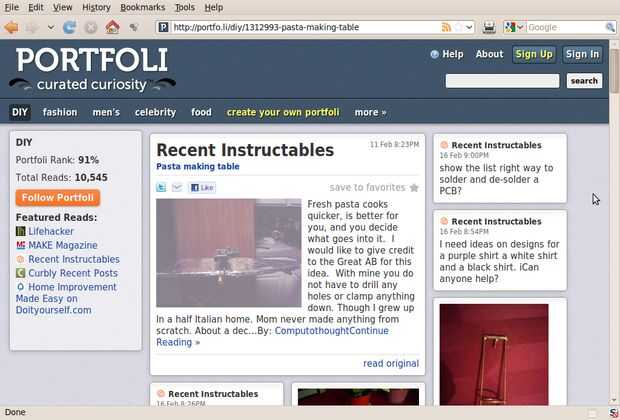This screenshot has width=620, height=420.
Task: Click the Facebook Like button
Action: 202,187
